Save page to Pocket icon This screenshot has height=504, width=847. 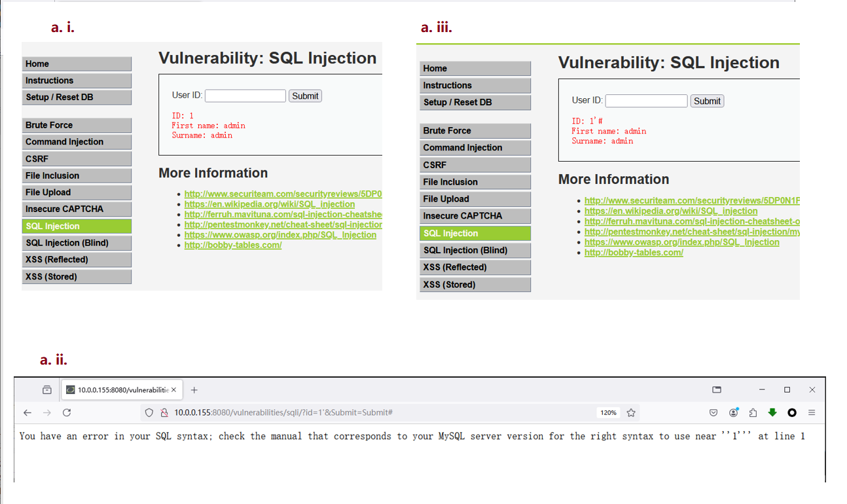click(x=713, y=412)
